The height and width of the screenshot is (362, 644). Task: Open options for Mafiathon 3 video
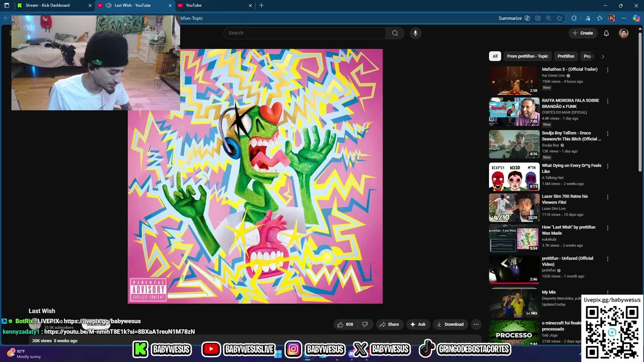[607, 70]
